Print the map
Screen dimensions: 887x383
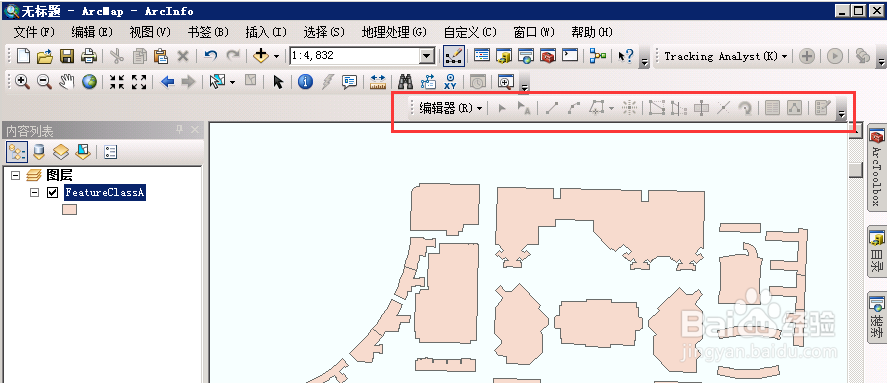pos(88,56)
